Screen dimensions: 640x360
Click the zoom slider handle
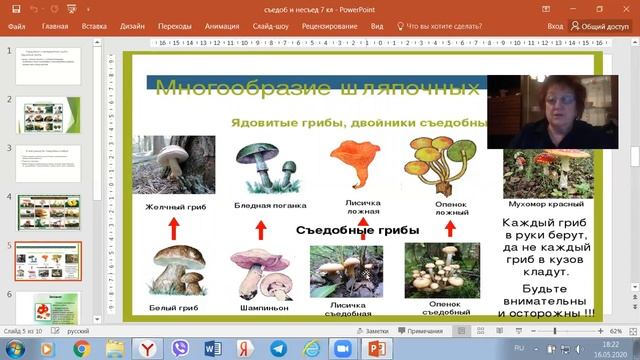click(555, 331)
